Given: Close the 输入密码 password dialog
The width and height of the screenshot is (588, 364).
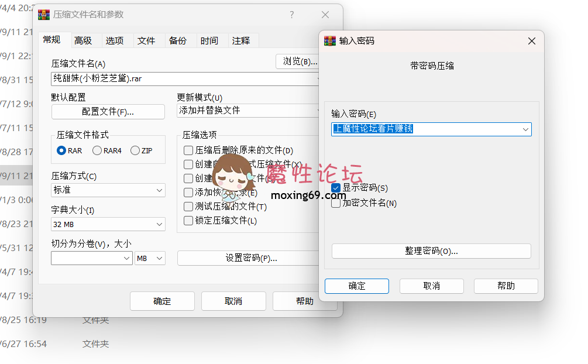Looking at the screenshot, I should tap(531, 41).
